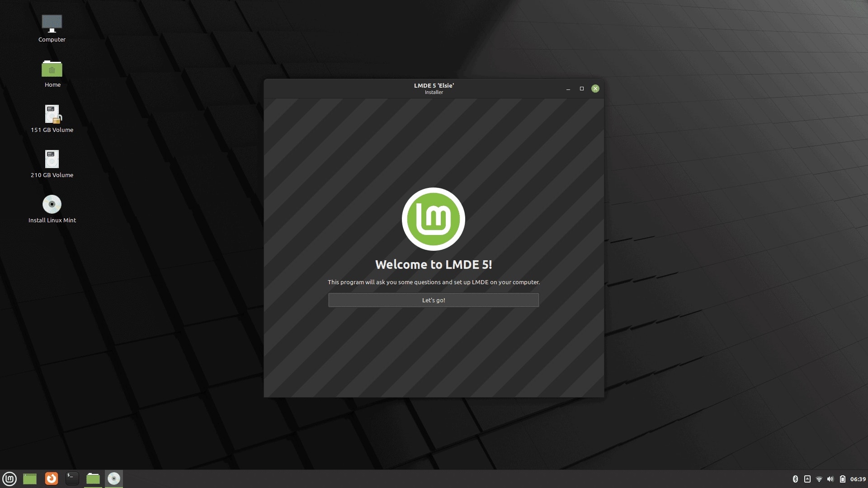868x488 pixels.
Task: Close the LMDE 5 Installer window
Action: coord(595,89)
